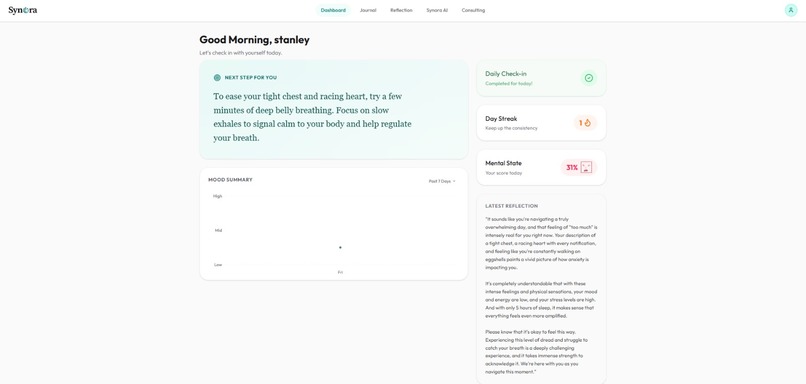806x384 pixels.
Task: Go to the Journal tab
Action: [368, 10]
